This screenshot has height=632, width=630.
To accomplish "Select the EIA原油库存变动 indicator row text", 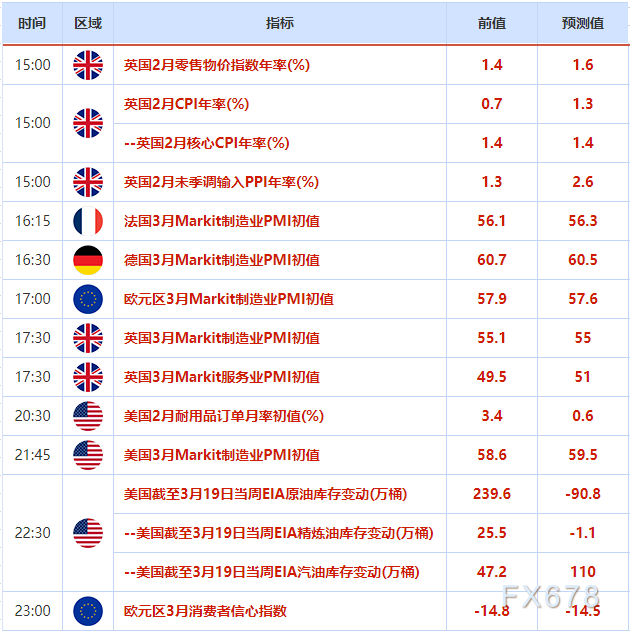I will point(265,494).
